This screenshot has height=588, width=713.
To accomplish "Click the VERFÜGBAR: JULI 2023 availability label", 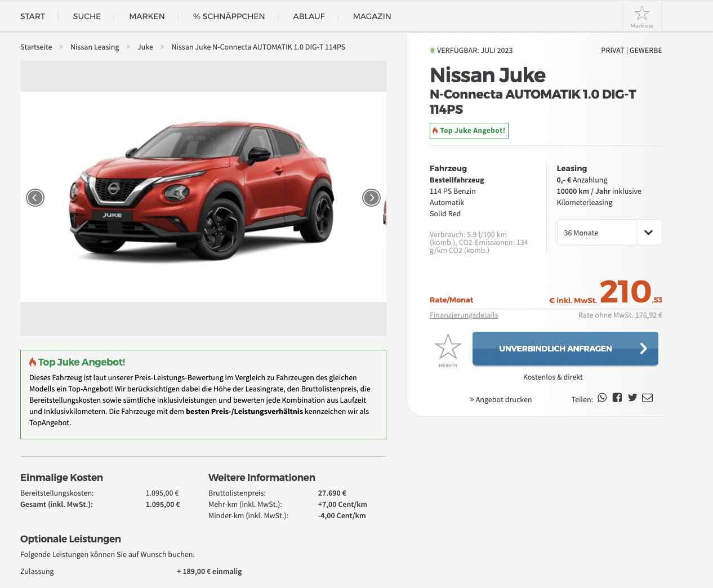I will pos(471,50).
